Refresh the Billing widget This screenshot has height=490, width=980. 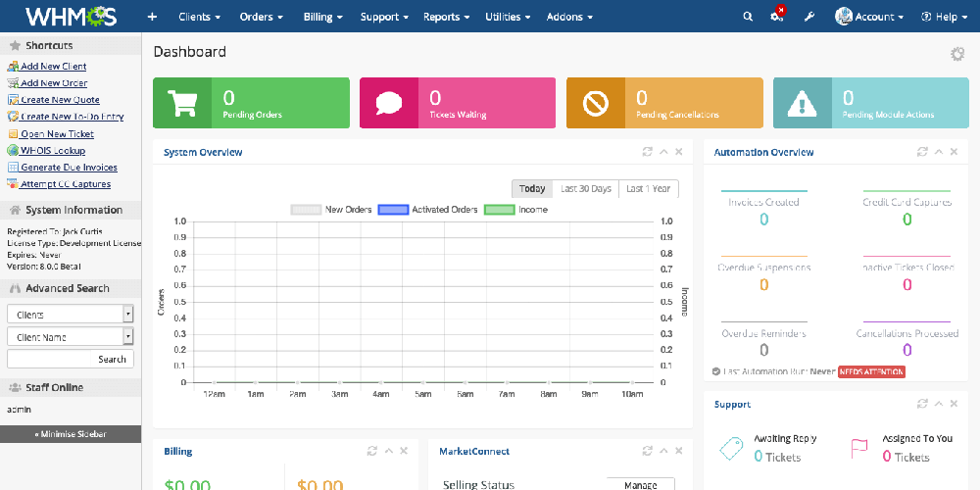(x=371, y=451)
